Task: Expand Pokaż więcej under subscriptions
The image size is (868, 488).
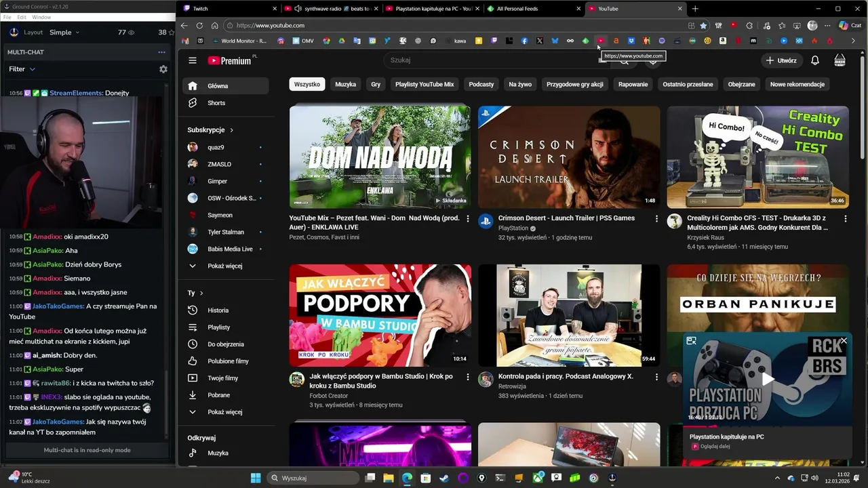Action: (x=225, y=266)
